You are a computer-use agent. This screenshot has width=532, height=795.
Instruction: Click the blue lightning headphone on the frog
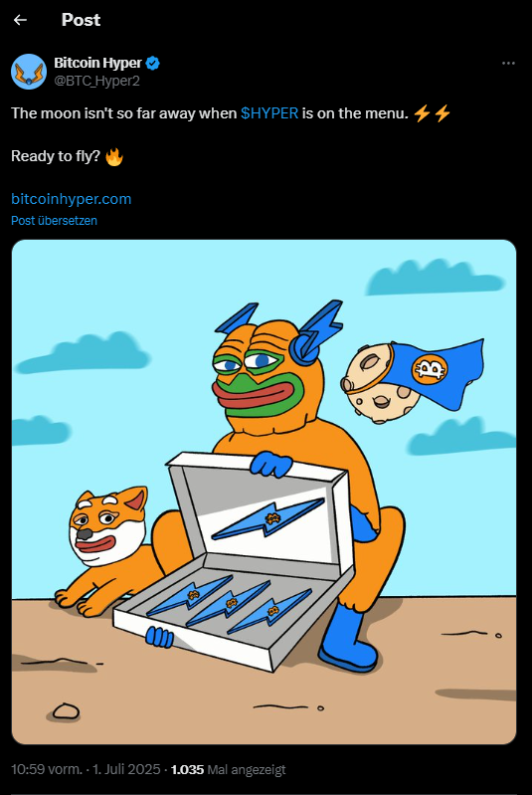tap(314, 333)
